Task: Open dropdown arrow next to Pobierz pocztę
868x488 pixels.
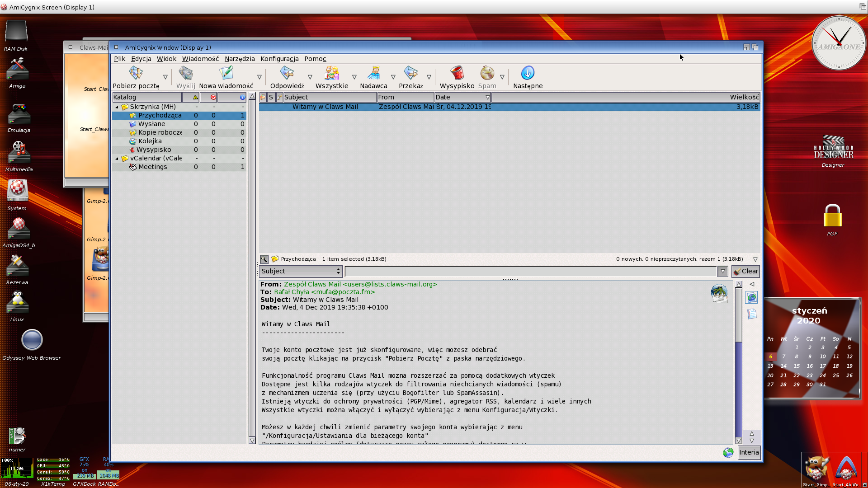Action: click(x=165, y=77)
